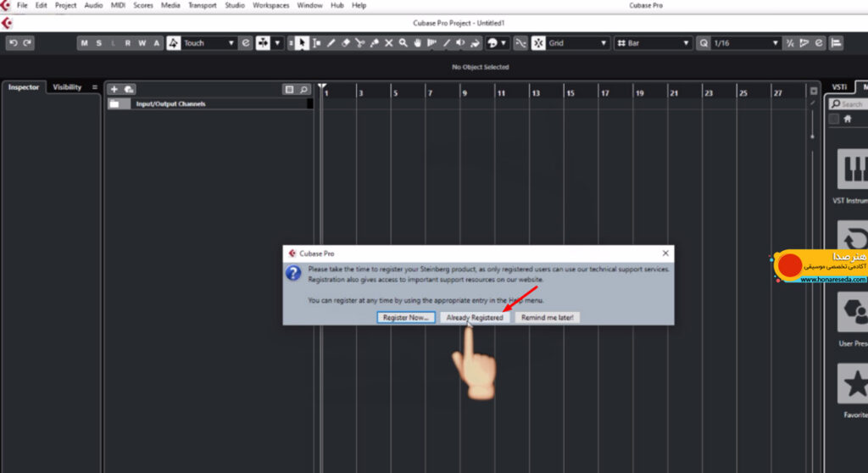This screenshot has width=868, height=473.
Task: Open the 1/16 quantize preset dropdown
Action: pyautogui.click(x=745, y=43)
